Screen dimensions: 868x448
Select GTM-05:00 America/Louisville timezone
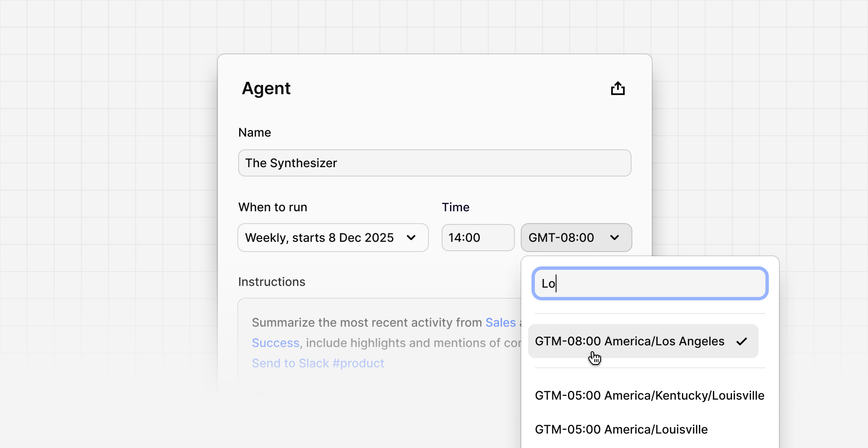(x=621, y=429)
